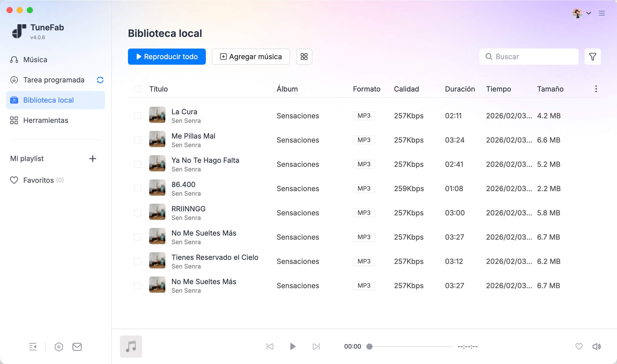Switch to grid view layout
Screen dimensions: 617x364
[304, 57]
